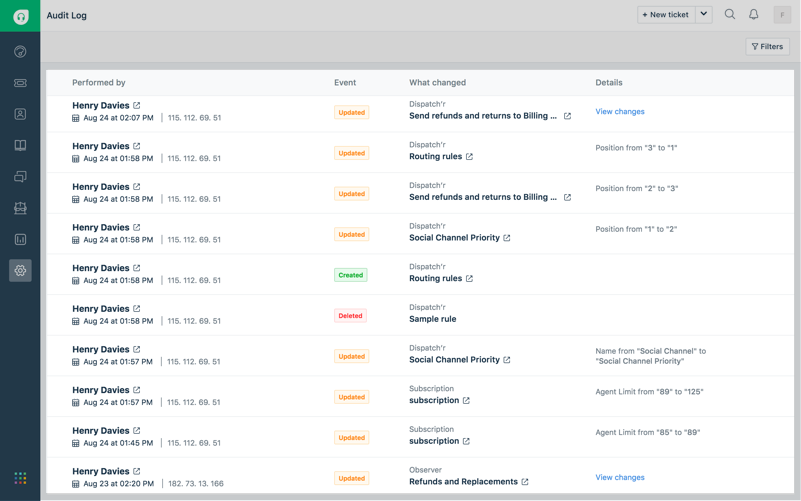The image size is (801, 501).
Task: Click Agent Limit from "89" to "125" detail
Action: (x=649, y=392)
